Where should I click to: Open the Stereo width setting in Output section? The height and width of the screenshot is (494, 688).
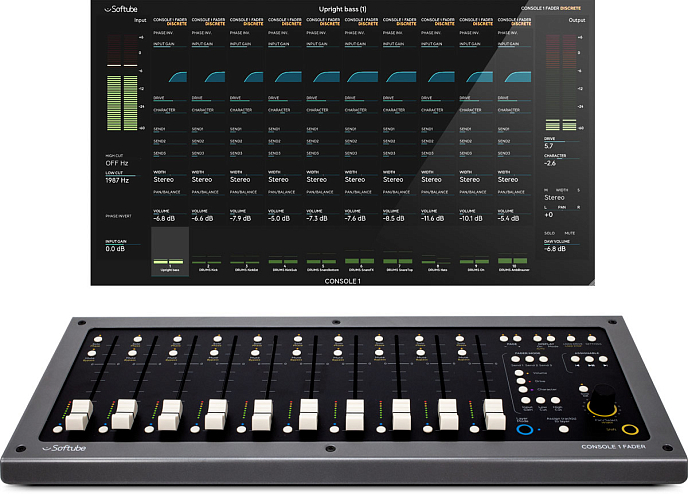[554, 197]
